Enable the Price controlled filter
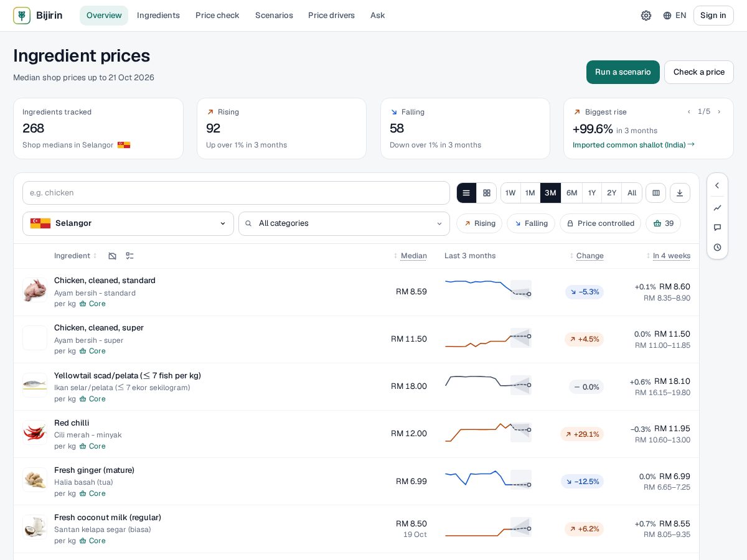This screenshot has height=560, width=747. [x=600, y=223]
